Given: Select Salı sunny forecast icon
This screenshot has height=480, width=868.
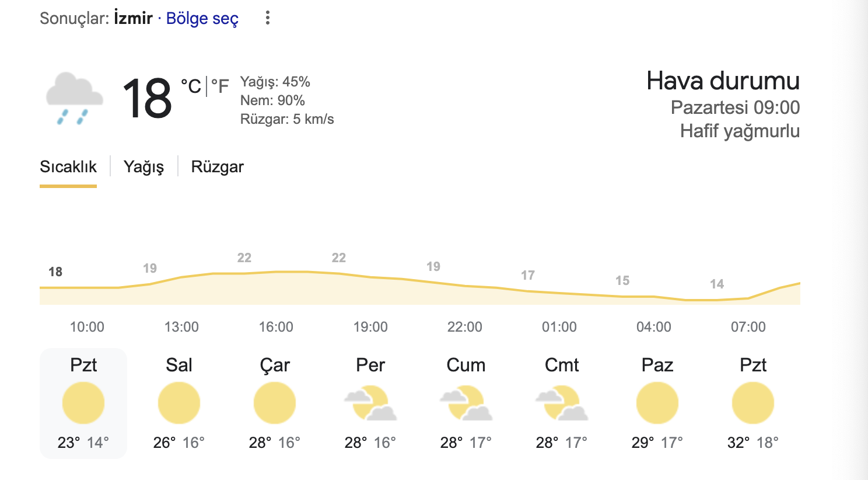Looking at the screenshot, I should [x=179, y=403].
